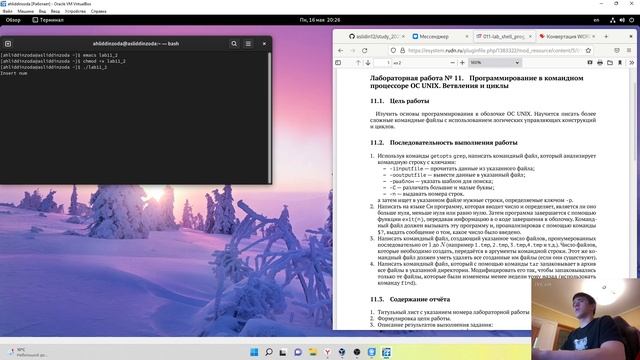640x360 pixels.
Task: Open Windows taskbar search
Action: 269,352
